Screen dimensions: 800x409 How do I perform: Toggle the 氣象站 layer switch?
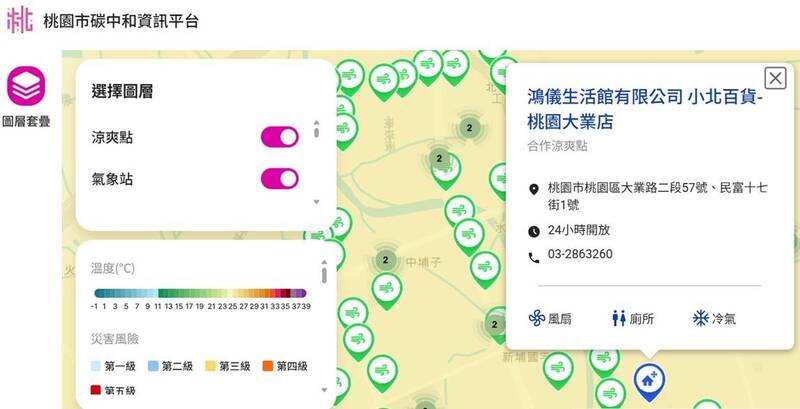point(280,179)
